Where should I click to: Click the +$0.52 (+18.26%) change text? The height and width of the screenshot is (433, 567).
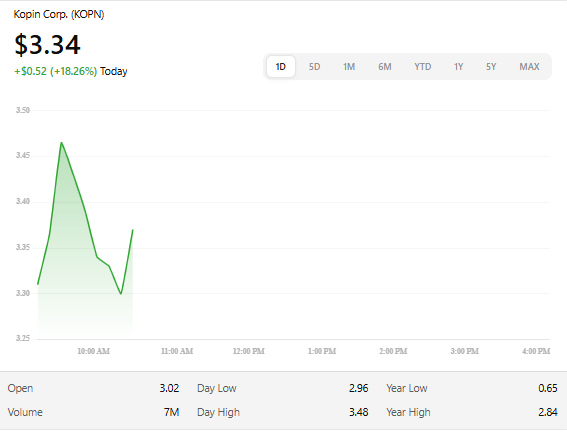(x=55, y=71)
